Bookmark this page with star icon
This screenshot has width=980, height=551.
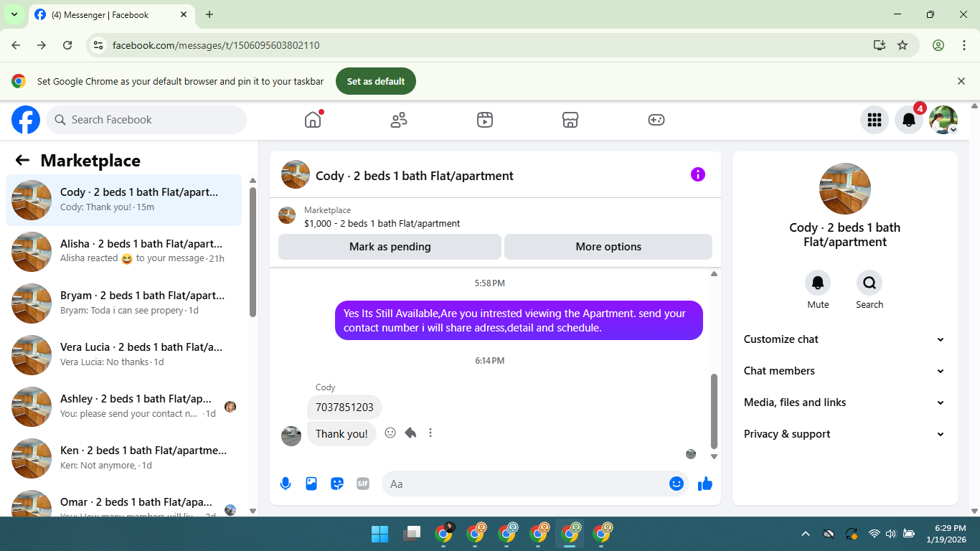903,45
